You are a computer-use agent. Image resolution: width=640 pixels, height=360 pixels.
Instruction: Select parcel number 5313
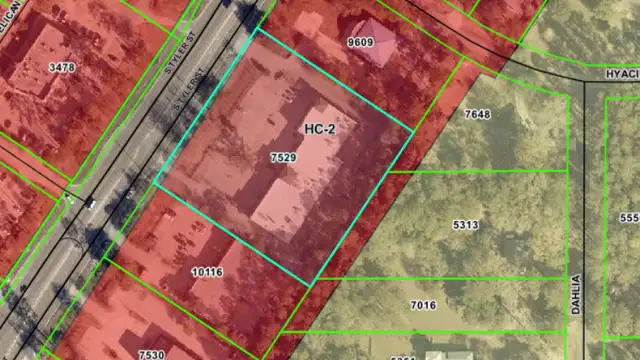coord(466,225)
